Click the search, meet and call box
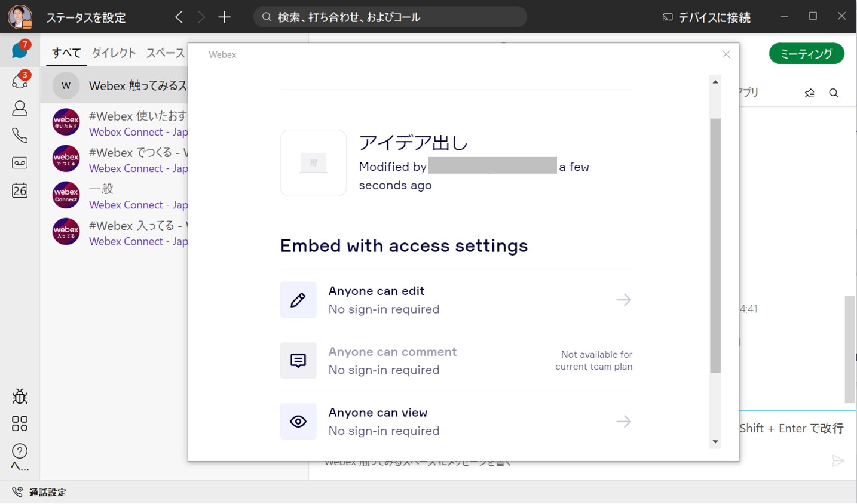 pyautogui.click(x=390, y=17)
